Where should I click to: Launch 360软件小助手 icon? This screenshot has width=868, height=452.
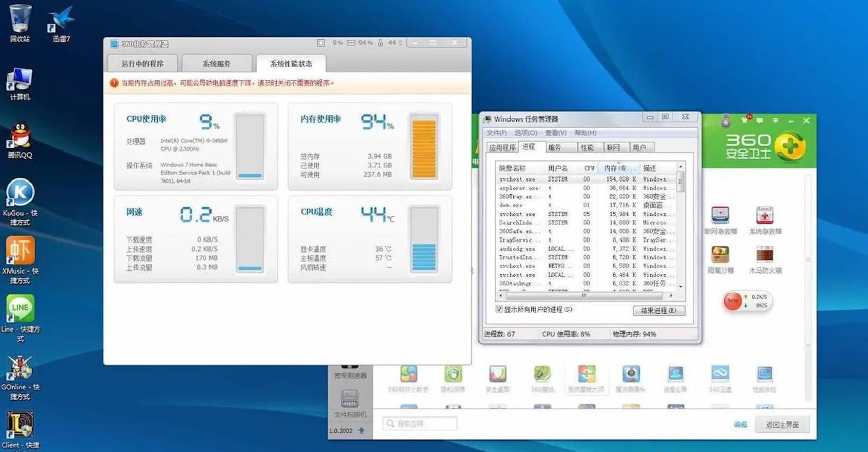pos(408,374)
